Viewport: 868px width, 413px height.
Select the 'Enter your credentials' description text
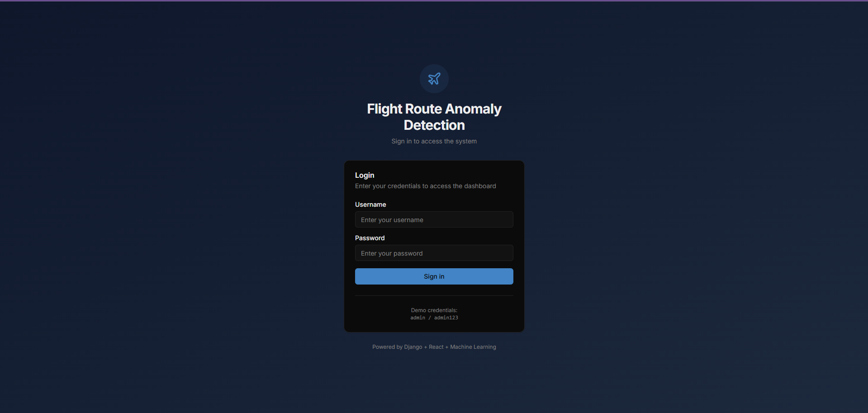coord(425,186)
